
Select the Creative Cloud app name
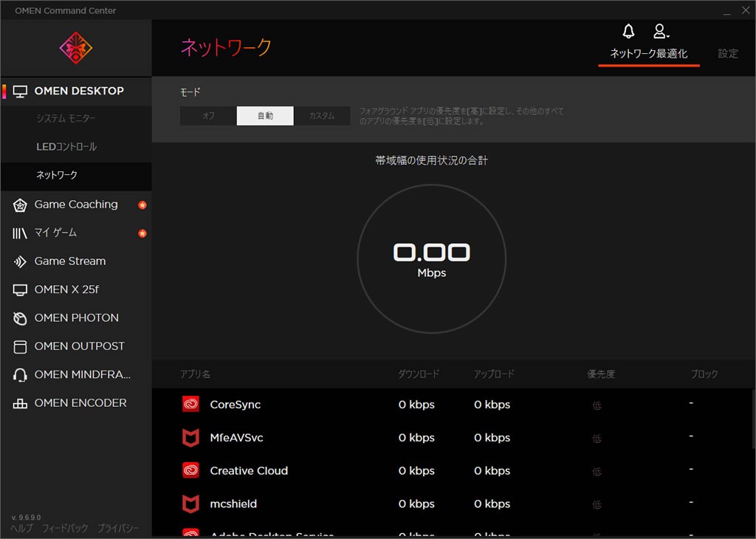coord(249,471)
